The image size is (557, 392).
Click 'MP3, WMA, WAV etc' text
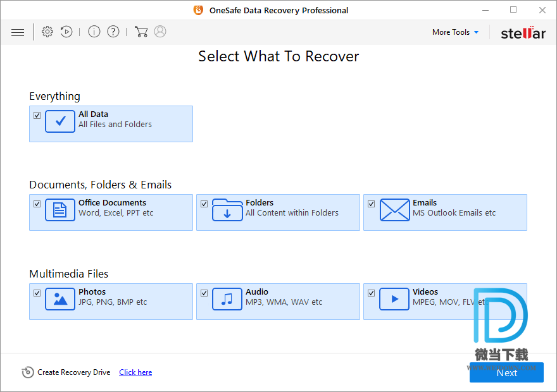pyautogui.click(x=284, y=302)
